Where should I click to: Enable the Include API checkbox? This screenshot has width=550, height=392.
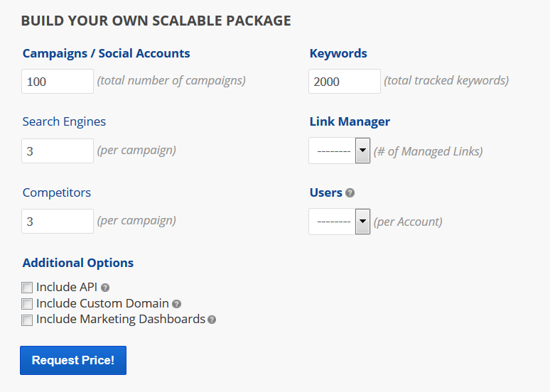coord(27,288)
